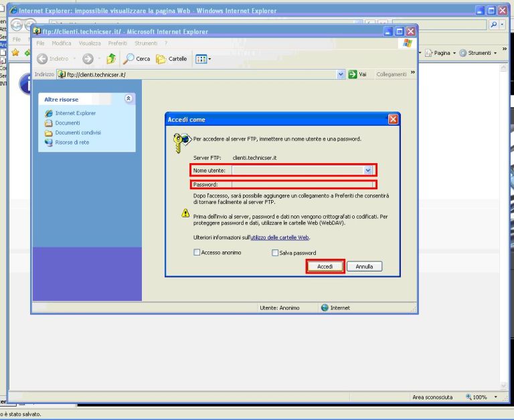Click Windows flag logo in FTP window
Viewport: 514px width, 420px height.
[408, 43]
